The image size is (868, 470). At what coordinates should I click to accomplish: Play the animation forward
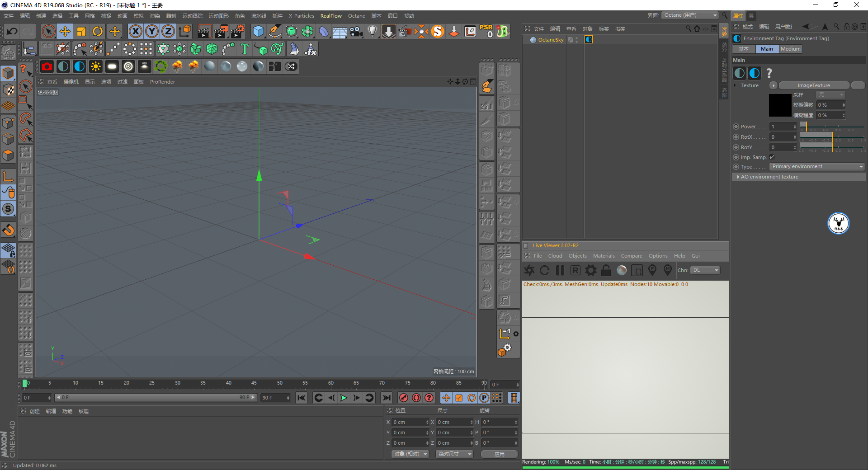pos(344,398)
